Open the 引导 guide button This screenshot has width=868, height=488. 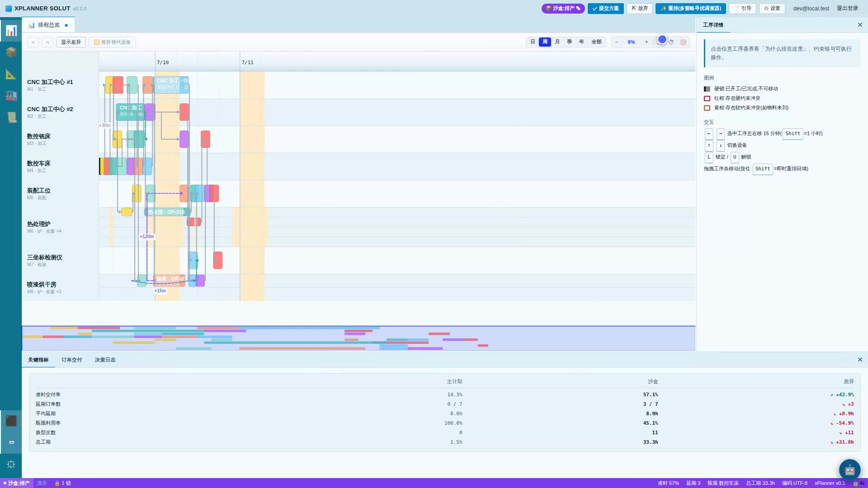pos(742,8)
